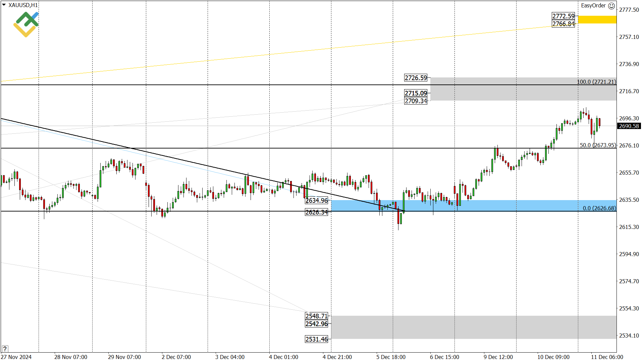Screen dimensions: 644x362
Task: Click the 2709.34 price label
Action: tap(416, 101)
